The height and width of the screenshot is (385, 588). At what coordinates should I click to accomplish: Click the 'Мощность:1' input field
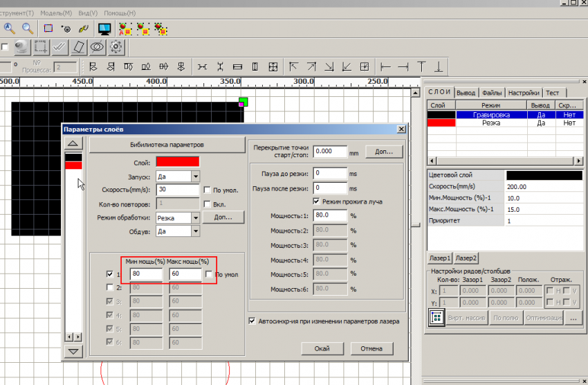pos(330,215)
